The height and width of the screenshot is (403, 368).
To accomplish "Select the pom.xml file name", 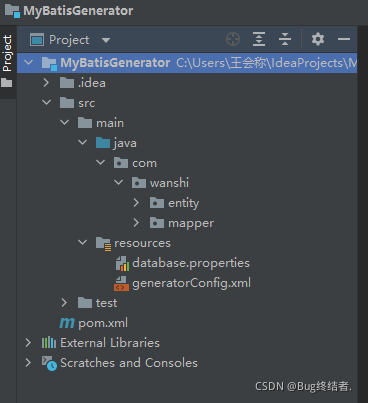I will (x=103, y=323).
